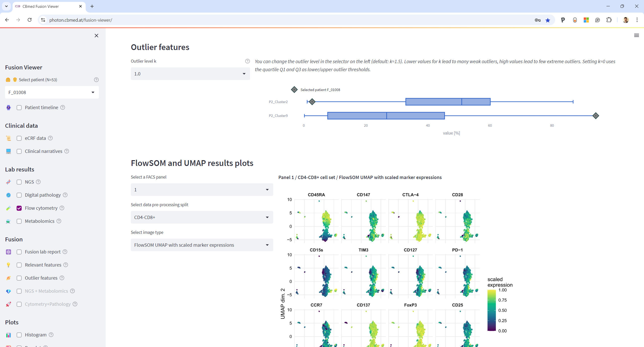Viewport: 644px width, 347px height.
Task: Open browser extensions puzzle icon
Action: pyautogui.click(x=609, y=20)
